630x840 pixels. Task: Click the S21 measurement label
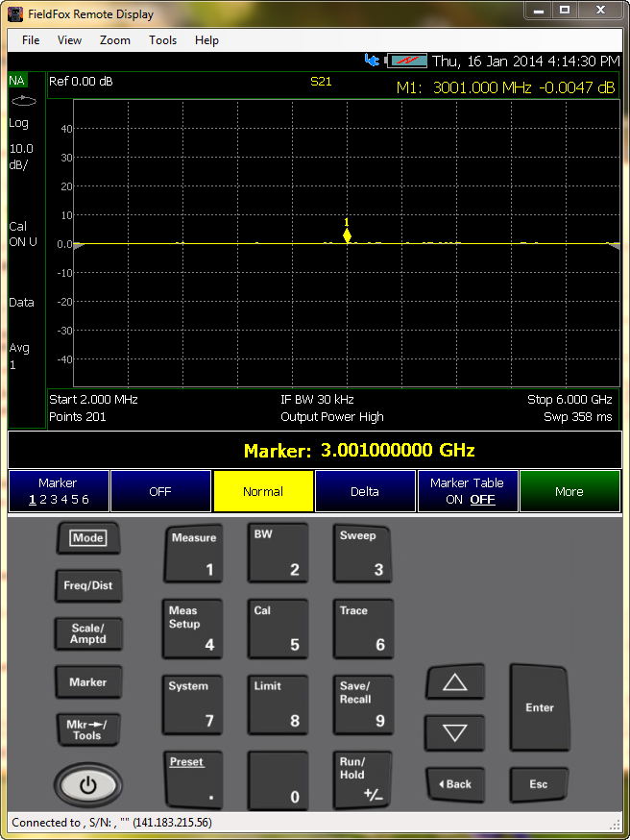[x=321, y=82]
